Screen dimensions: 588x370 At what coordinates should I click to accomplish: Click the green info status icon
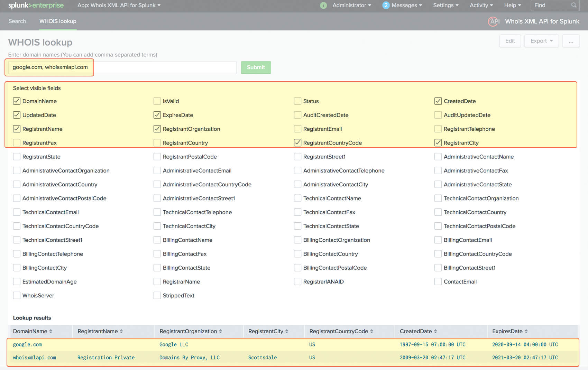tap(323, 5)
